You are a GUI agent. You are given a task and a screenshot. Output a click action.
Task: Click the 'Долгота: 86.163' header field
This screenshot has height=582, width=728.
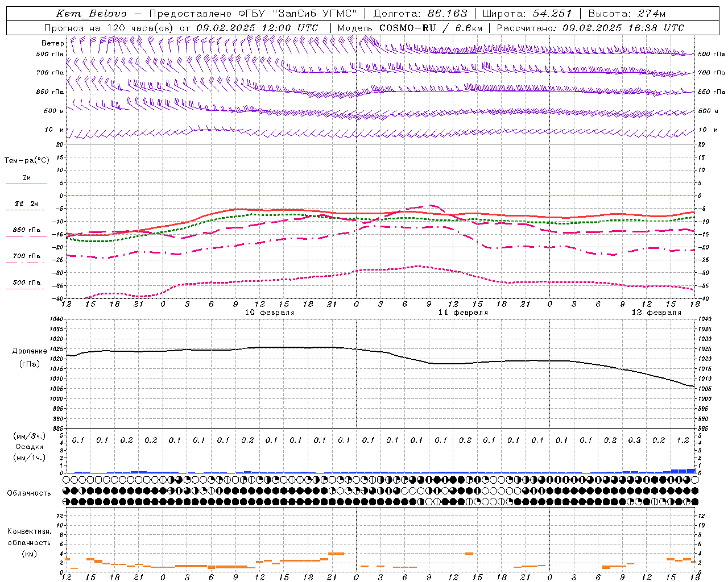(x=420, y=14)
